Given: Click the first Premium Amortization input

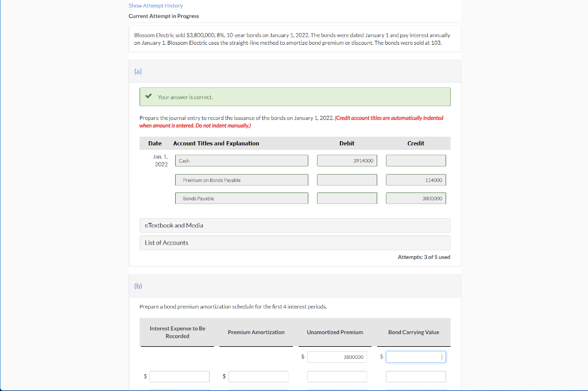Looking at the screenshot, I should pos(258,377).
